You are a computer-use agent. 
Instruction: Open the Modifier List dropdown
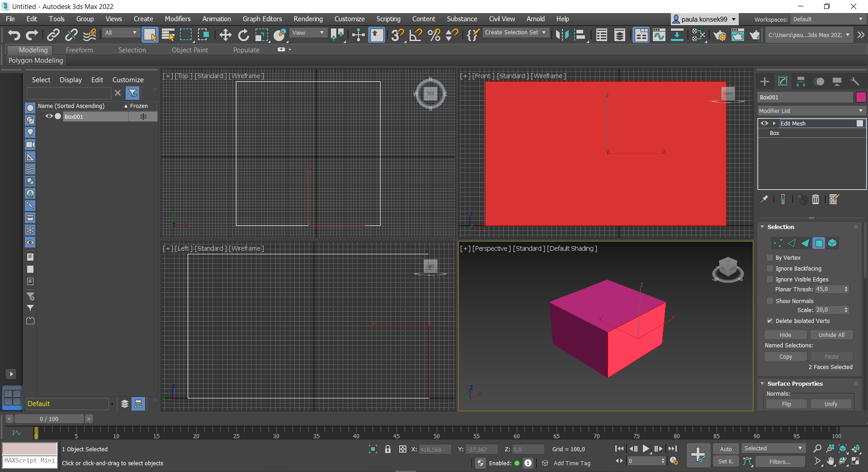[x=811, y=111]
